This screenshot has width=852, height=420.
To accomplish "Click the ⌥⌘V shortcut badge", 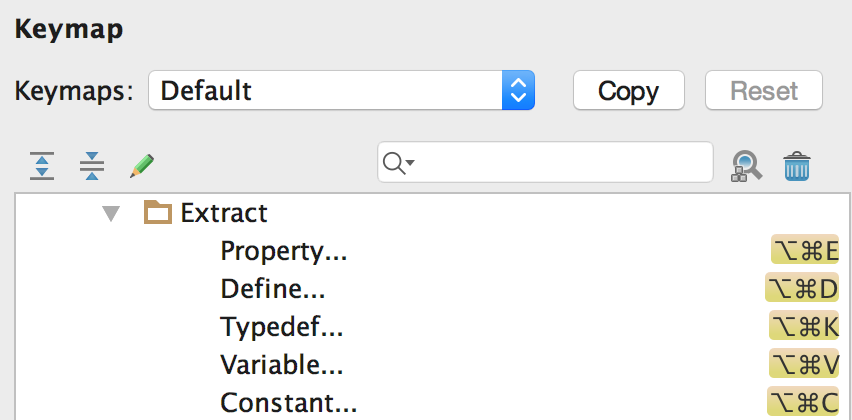I will point(805,365).
